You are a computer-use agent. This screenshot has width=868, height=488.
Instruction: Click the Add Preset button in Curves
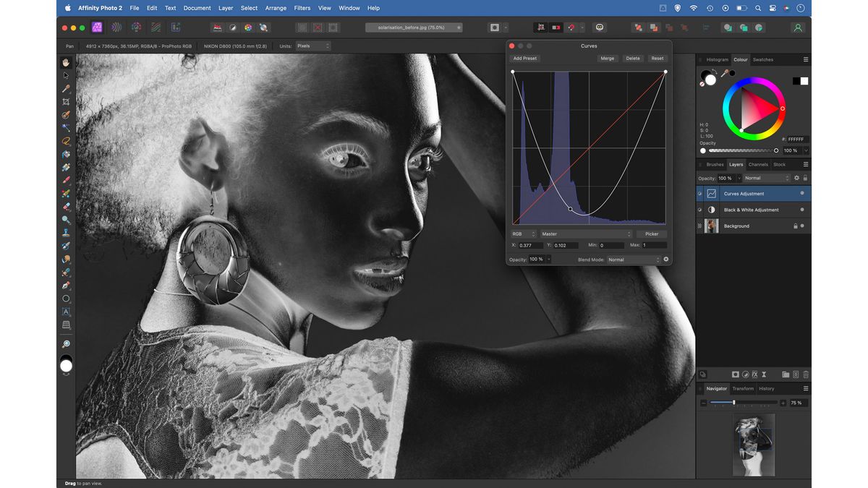pos(525,58)
